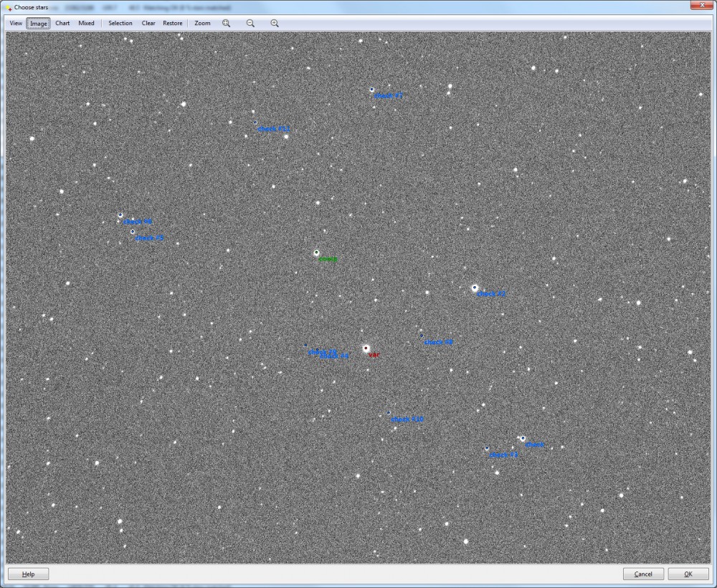Click the zoom-to-fit magnifier icon
717x588 pixels.
227,23
